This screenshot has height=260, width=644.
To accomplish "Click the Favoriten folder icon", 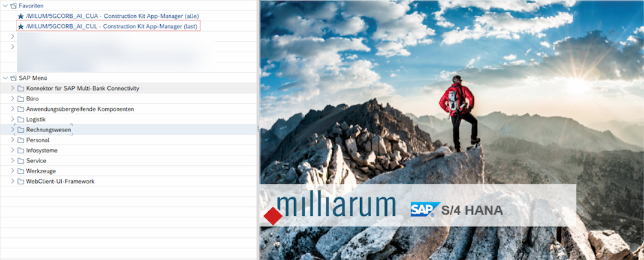I will 14,6.
